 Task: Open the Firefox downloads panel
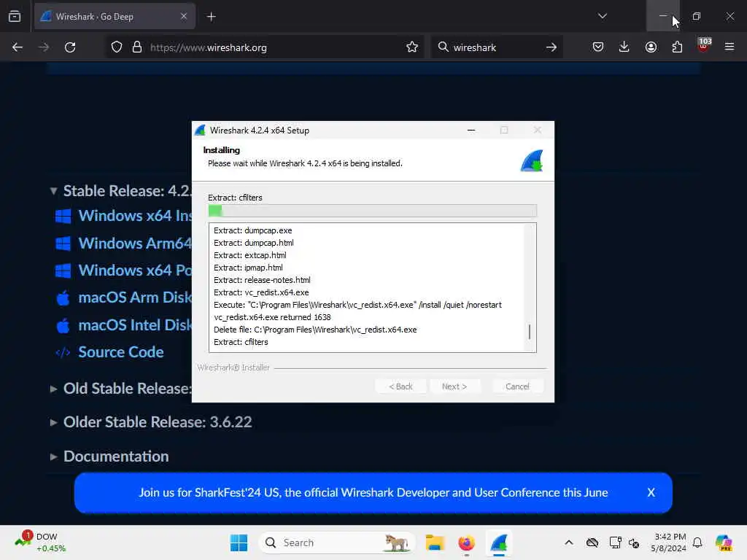624,47
